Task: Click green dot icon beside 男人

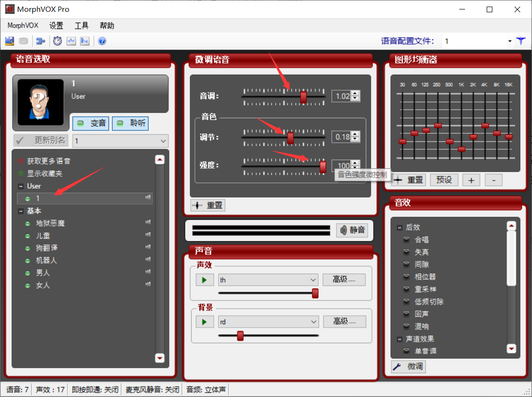Action: tap(28, 273)
